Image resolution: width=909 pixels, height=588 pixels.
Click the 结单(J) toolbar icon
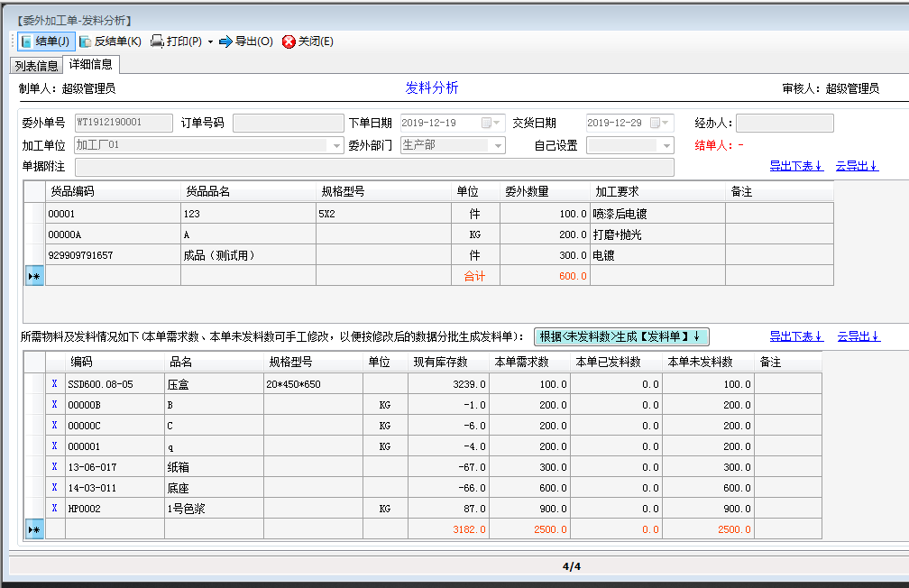pos(26,41)
